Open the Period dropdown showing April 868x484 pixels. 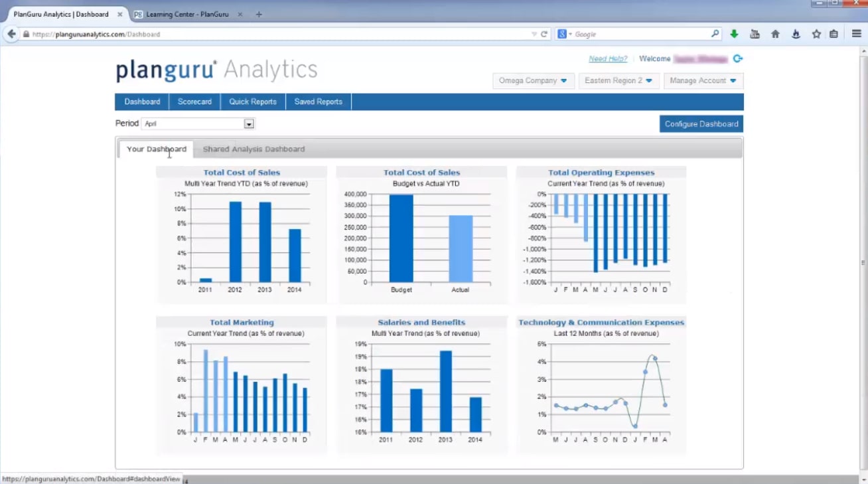point(248,123)
